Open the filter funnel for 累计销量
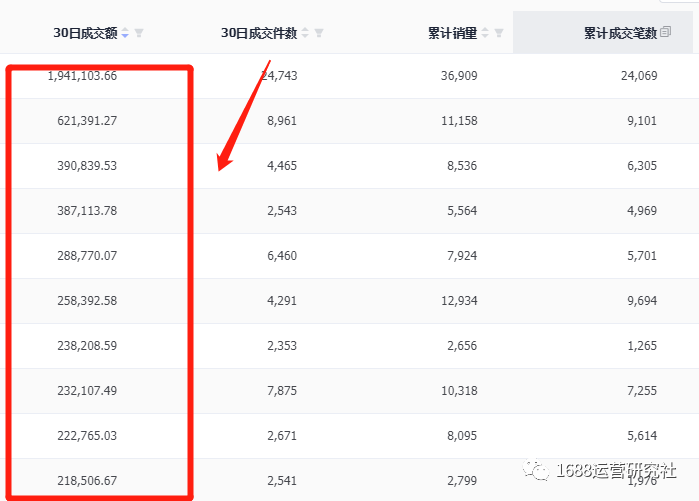699x501 pixels. tap(499, 33)
